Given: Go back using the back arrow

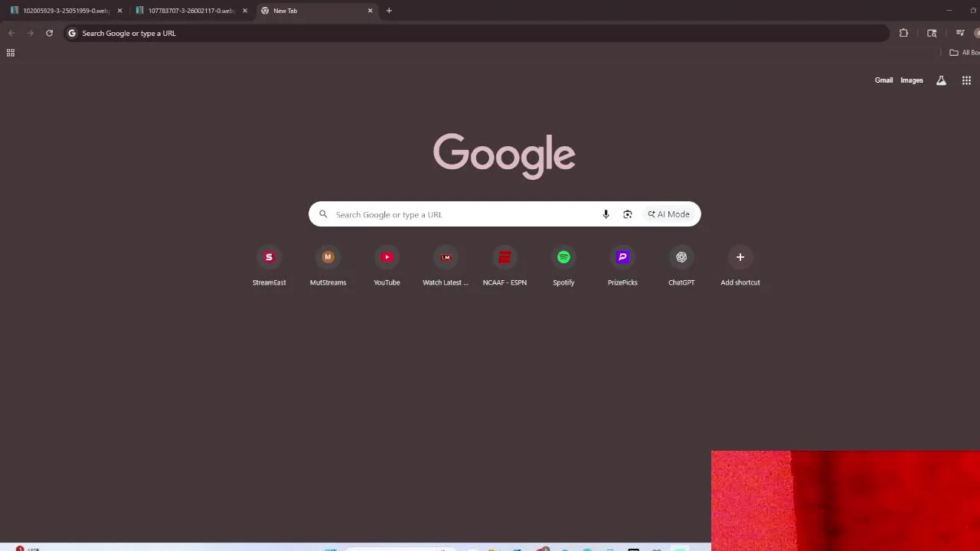Looking at the screenshot, I should [x=11, y=33].
